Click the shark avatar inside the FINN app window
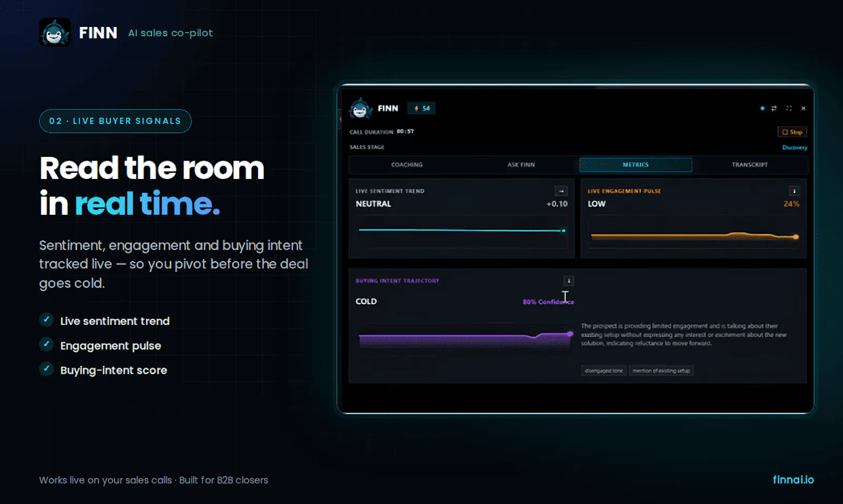Image resolution: width=843 pixels, height=504 pixels. tap(360, 108)
